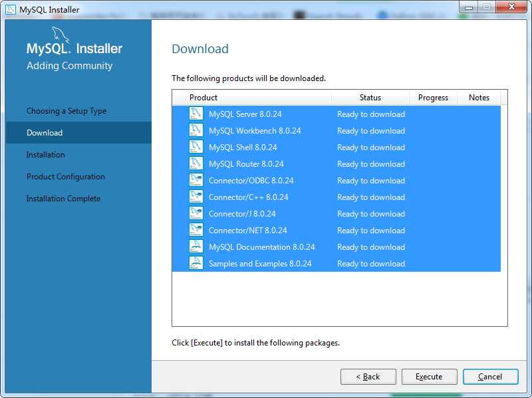Click the MySQL Installer title bar icon

11,9
